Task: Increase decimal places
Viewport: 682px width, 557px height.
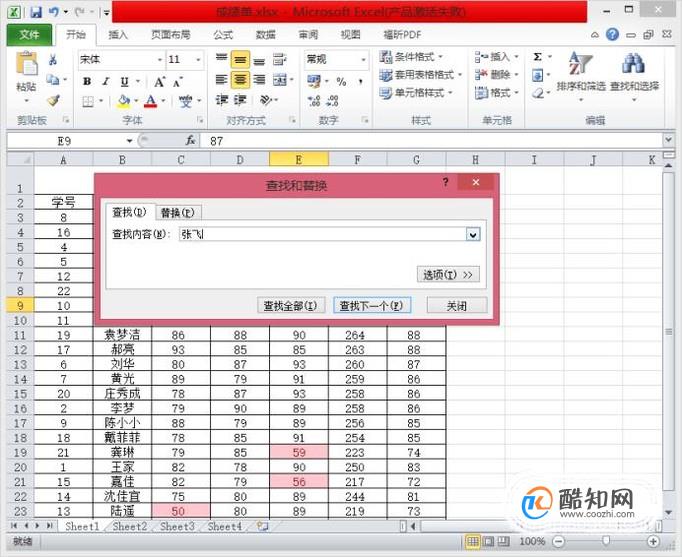Action: coord(314,101)
